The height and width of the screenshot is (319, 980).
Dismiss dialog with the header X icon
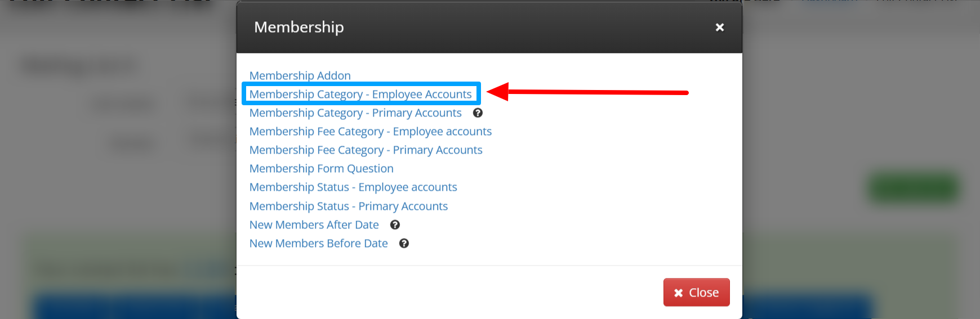coord(719,27)
